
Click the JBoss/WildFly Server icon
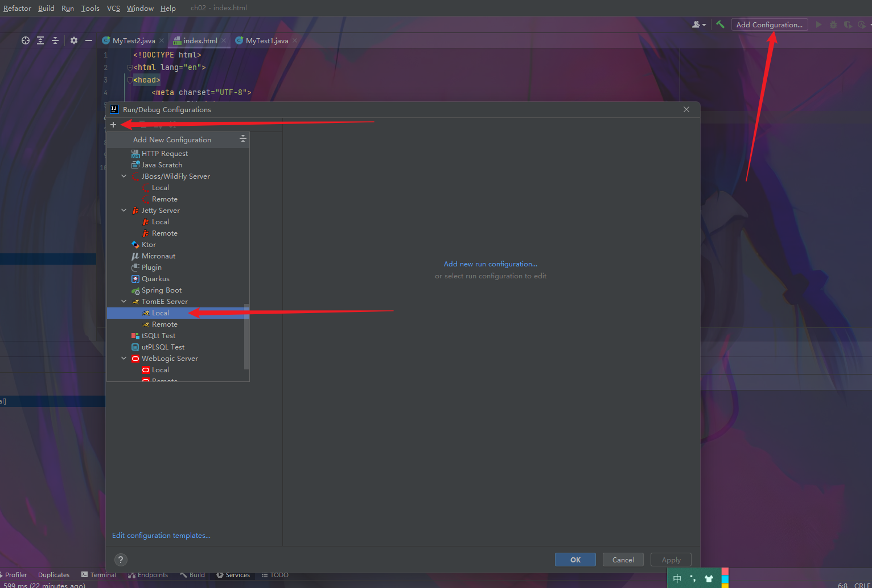tap(135, 176)
